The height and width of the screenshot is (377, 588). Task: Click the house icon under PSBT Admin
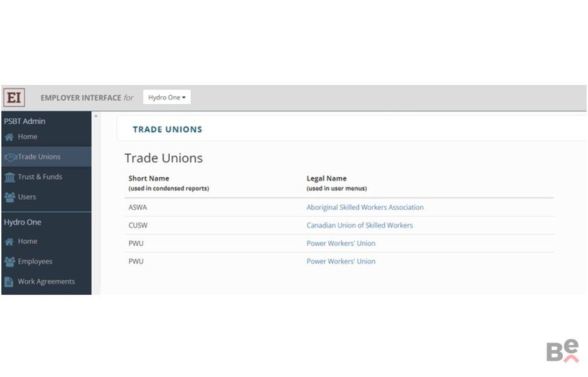[9, 137]
